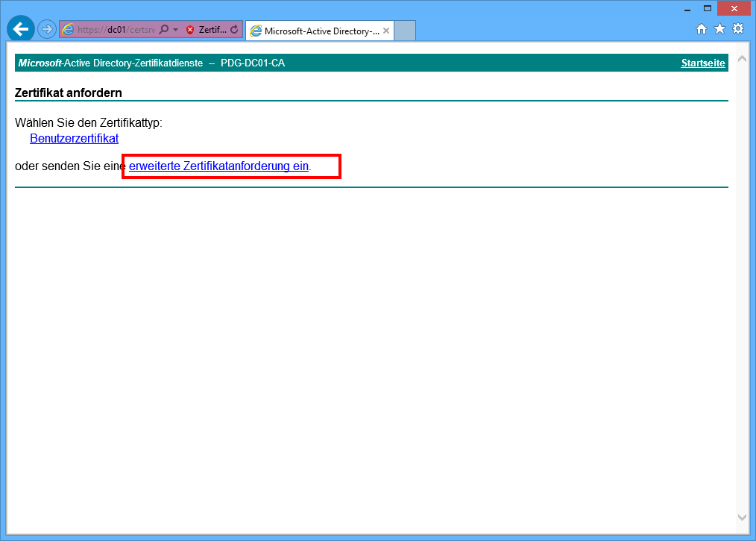This screenshot has width=756, height=541.
Task: Open a new blank tab
Action: tap(405, 31)
